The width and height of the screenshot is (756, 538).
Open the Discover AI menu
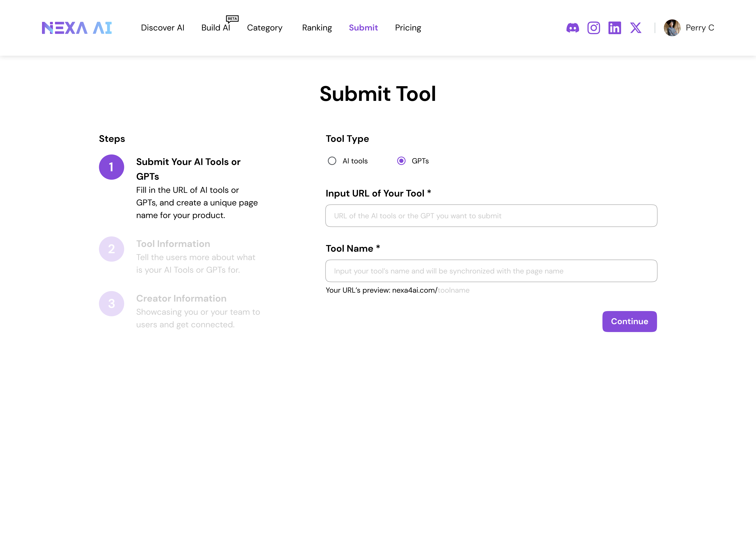(163, 28)
